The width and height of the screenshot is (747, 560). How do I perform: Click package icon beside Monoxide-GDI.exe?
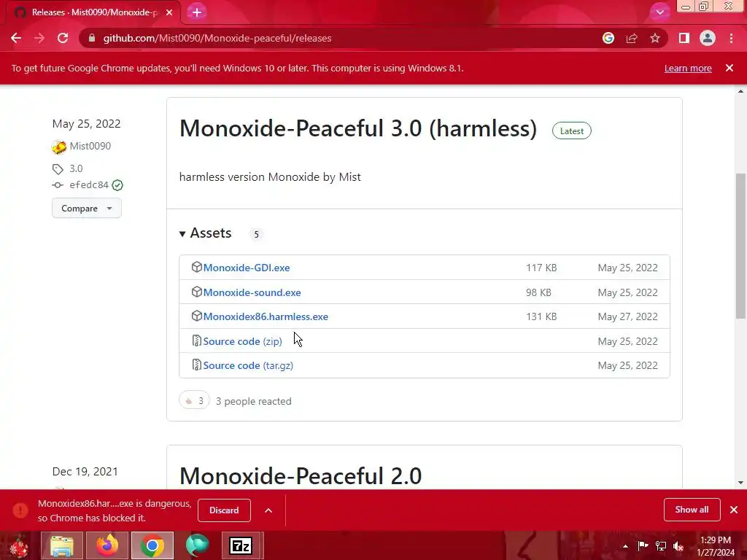(196, 267)
